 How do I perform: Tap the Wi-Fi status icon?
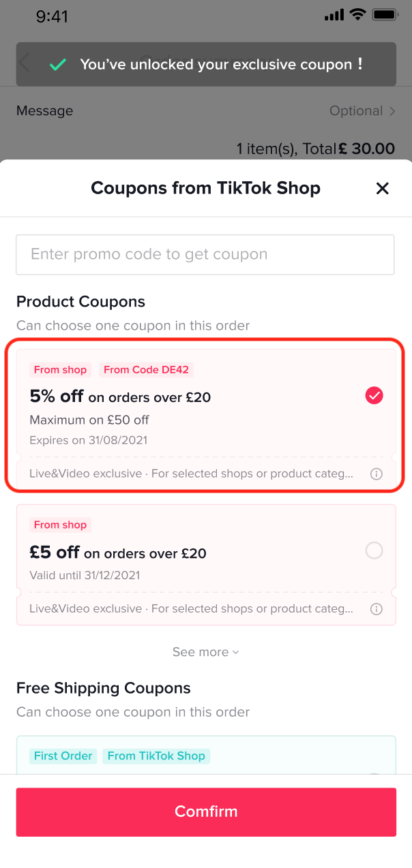[x=357, y=14]
